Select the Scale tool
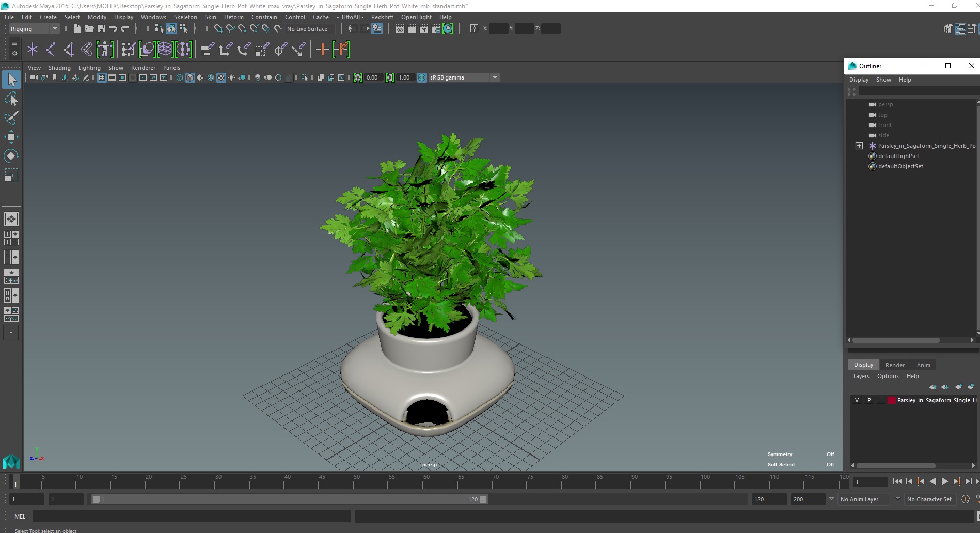The width and height of the screenshot is (980, 533). tap(11, 176)
